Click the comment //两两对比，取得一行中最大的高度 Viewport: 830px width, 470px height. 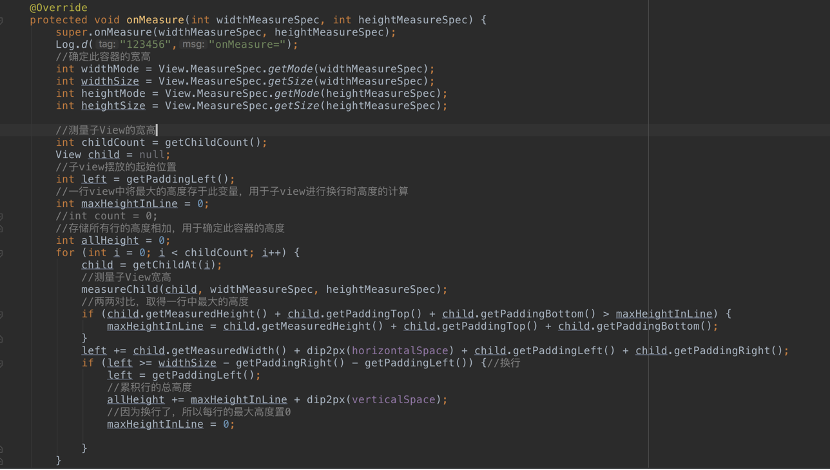point(165,301)
